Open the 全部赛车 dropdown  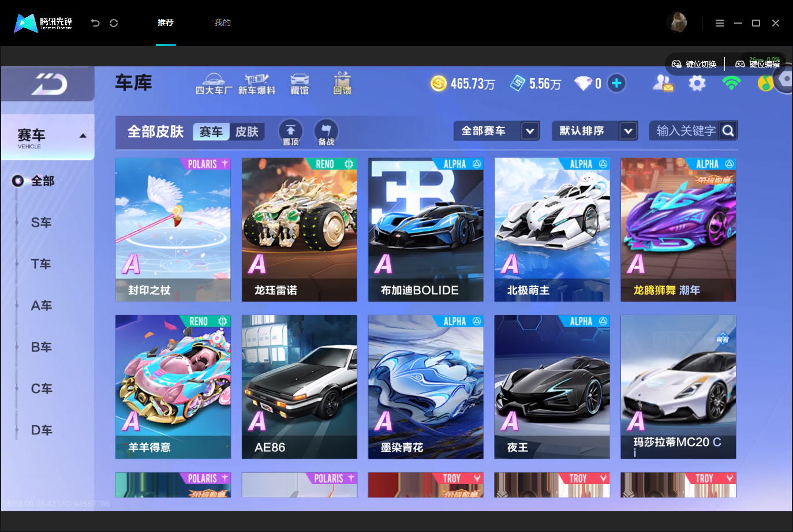click(x=496, y=131)
